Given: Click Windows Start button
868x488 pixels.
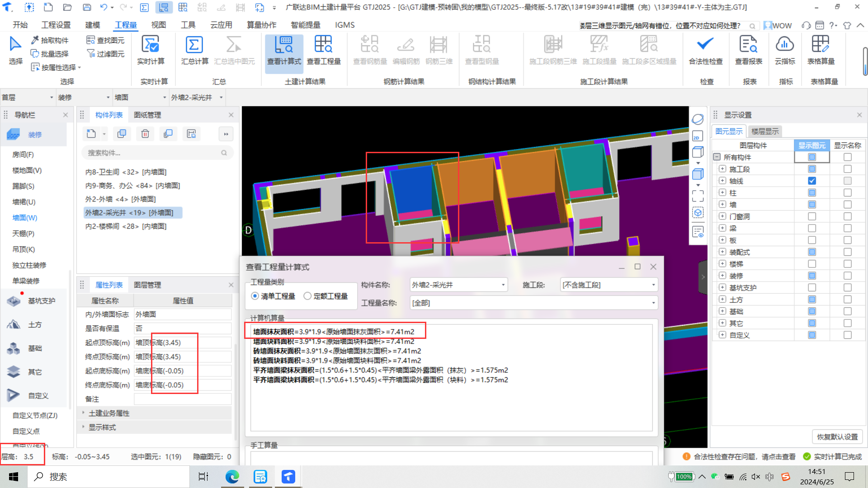Looking at the screenshot, I should pyautogui.click(x=14, y=477).
